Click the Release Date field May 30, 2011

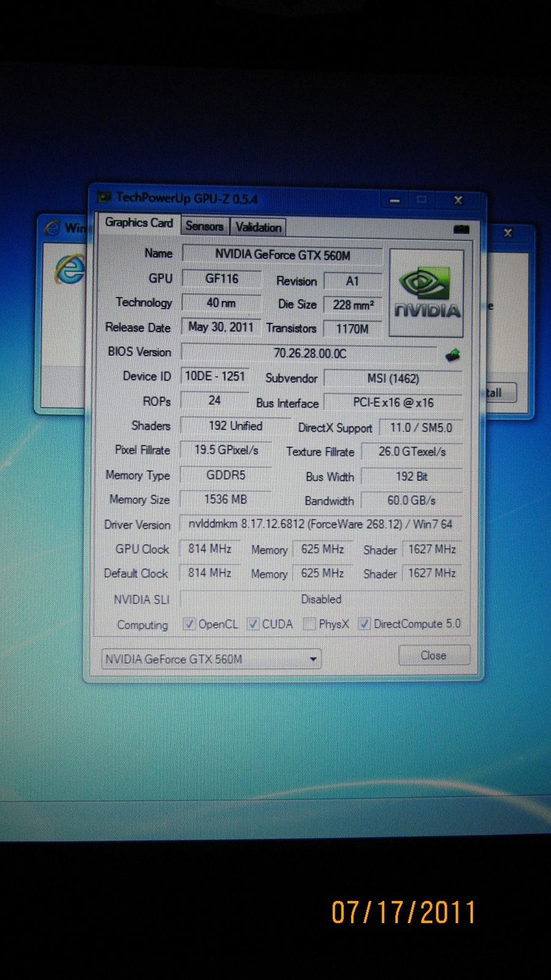(221, 327)
